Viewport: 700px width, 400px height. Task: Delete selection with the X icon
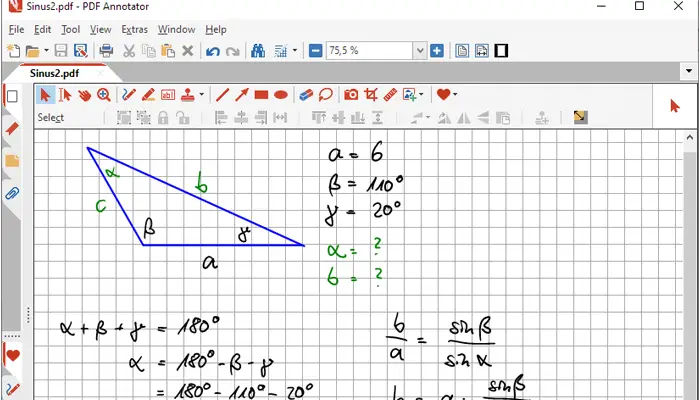pos(188,51)
